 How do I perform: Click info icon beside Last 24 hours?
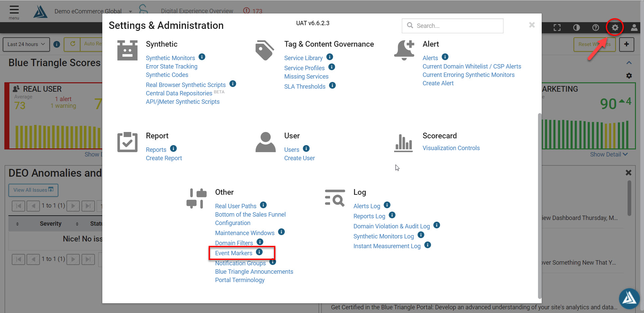pyautogui.click(x=57, y=44)
